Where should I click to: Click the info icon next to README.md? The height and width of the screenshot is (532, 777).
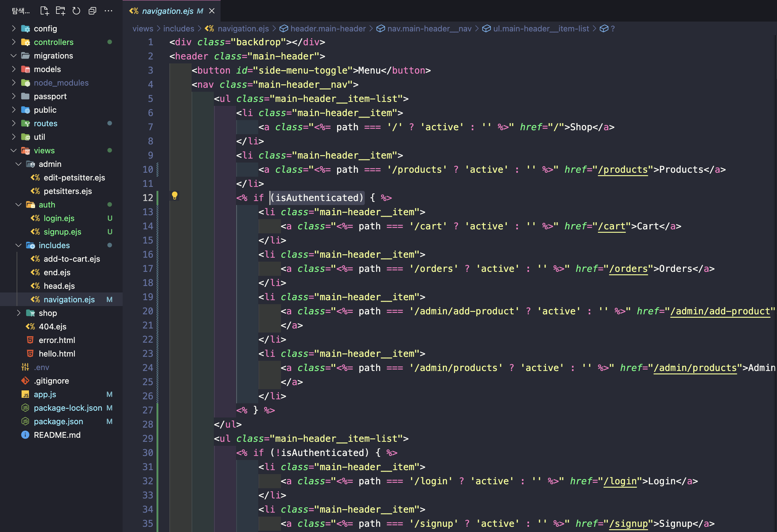click(25, 435)
